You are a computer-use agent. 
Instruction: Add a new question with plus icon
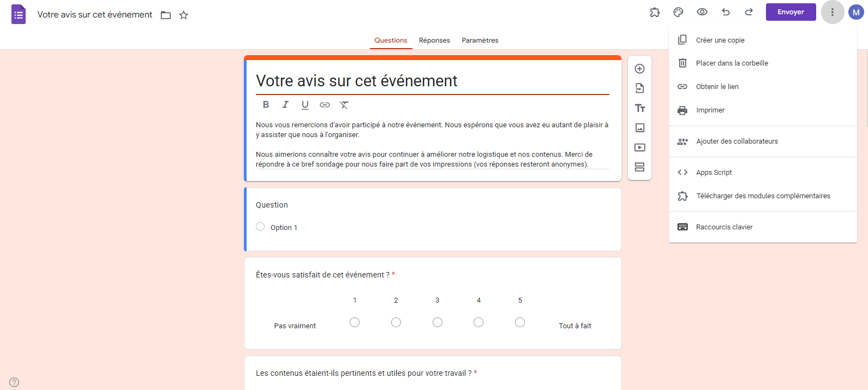[x=640, y=69]
